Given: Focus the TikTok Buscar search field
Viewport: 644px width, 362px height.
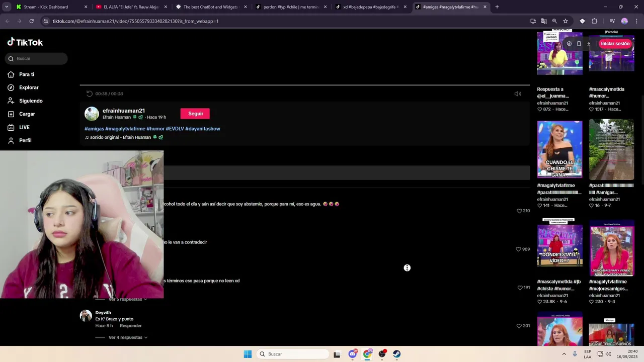Looking at the screenshot, I should [36, 58].
